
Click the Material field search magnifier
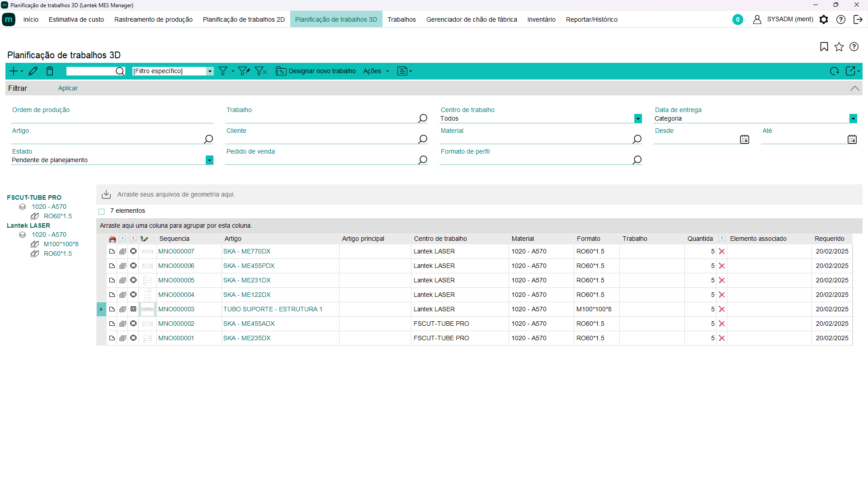point(637,139)
